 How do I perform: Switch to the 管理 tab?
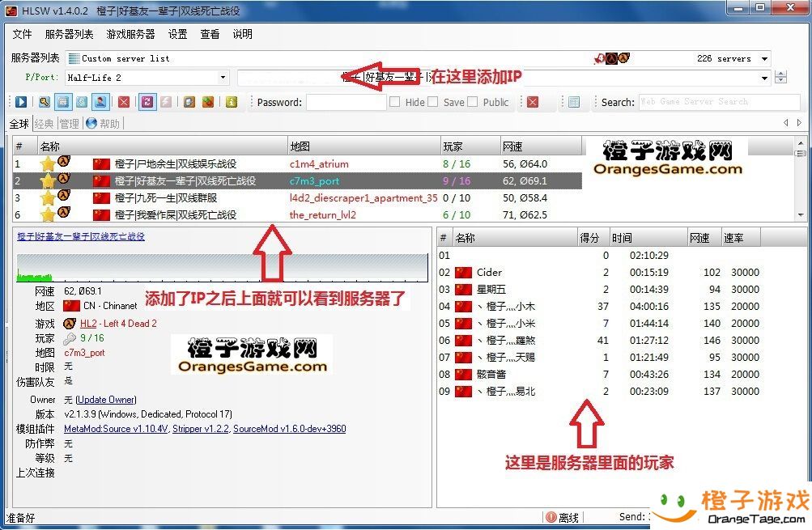(70, 124)
